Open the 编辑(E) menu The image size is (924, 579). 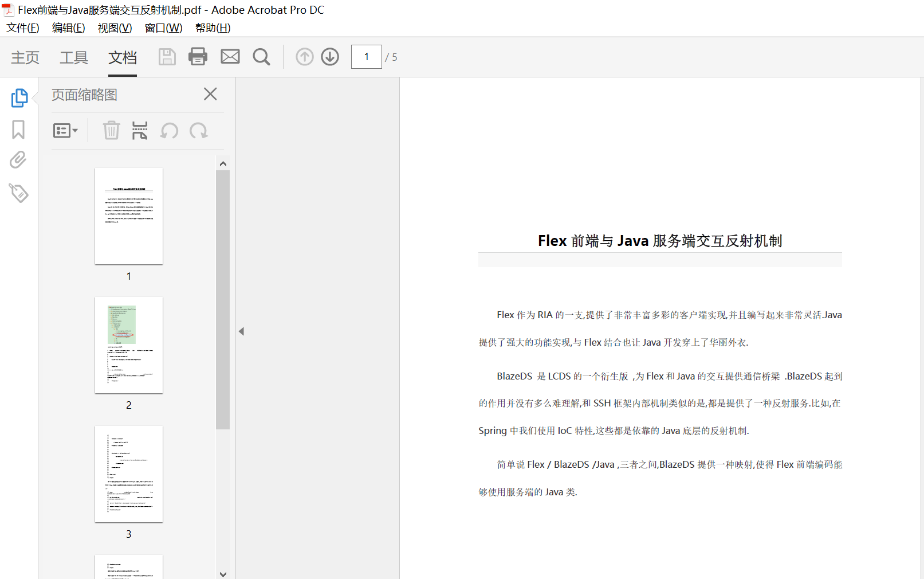coord(69,28)
